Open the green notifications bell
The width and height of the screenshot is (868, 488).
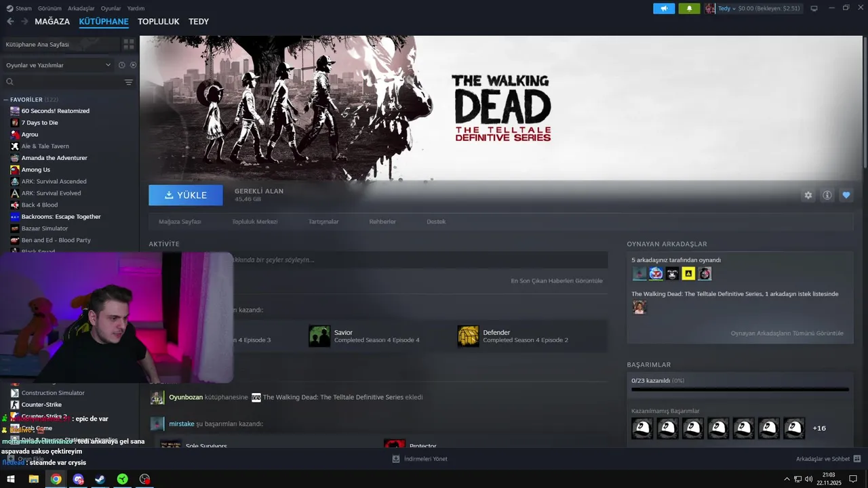click(x=689, y=8)
